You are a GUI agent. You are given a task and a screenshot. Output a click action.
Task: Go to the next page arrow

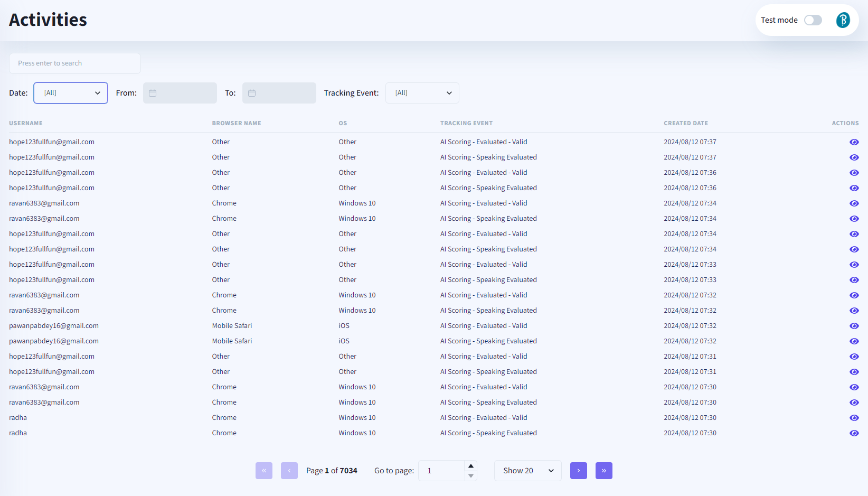click(578, 471)
